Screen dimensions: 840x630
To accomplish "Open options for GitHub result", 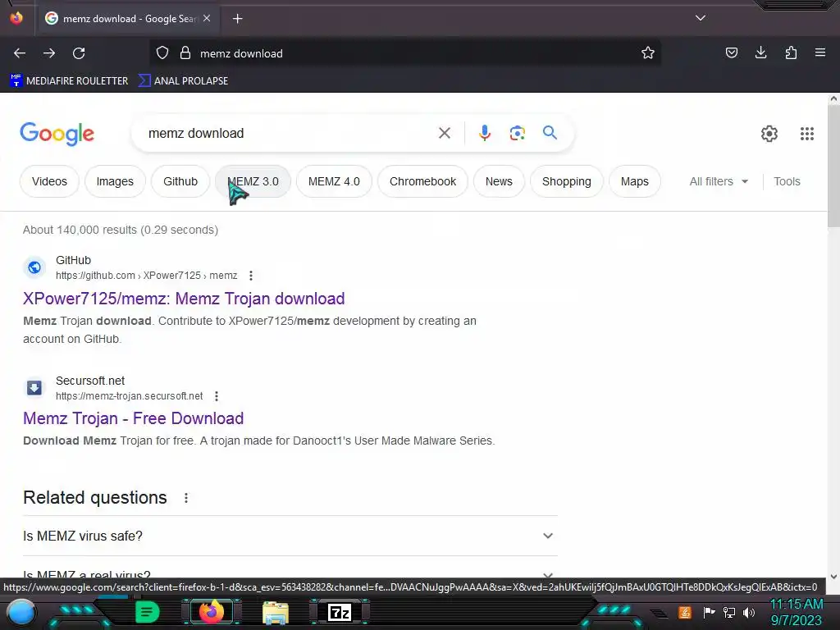I will click(251, 276).
